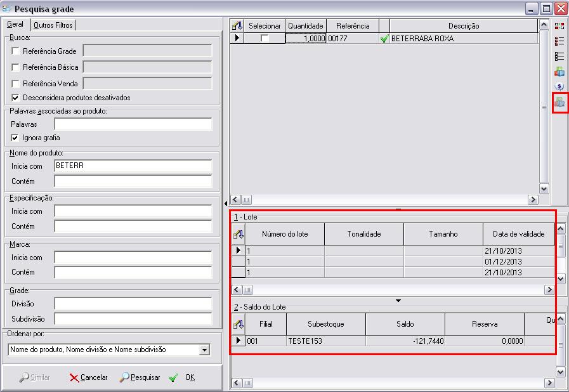
Task: Tick the Selecionar box for BETERRABA ROXA
Action: pos(265,39)
